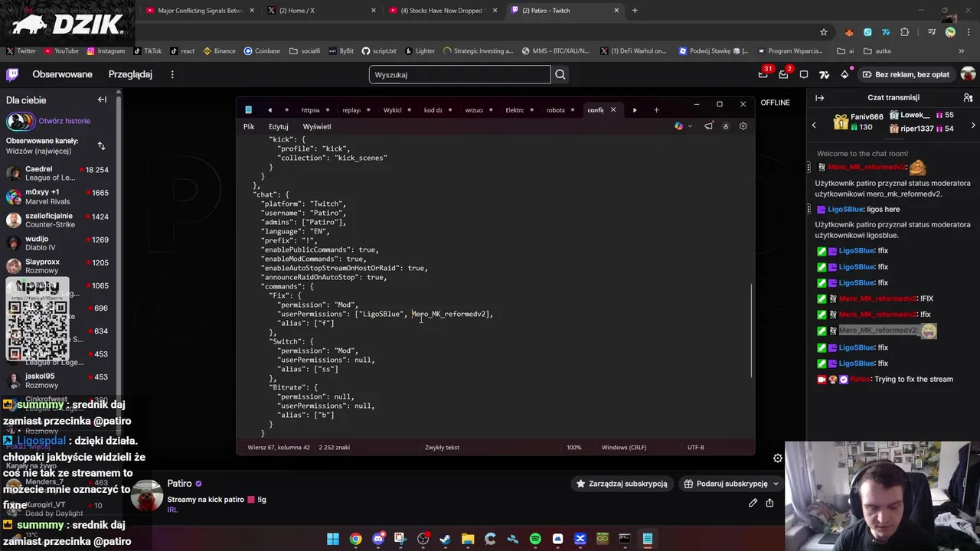Open the Twitch more options three-dot menu
This screenshot has width=980, height=551.
(x=172, y=74)
